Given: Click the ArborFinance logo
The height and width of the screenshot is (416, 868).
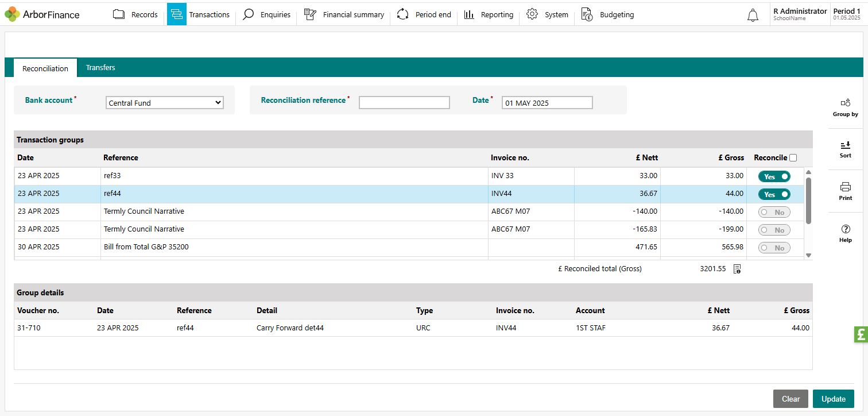Looking at the screenshot, I should point(42,14).
